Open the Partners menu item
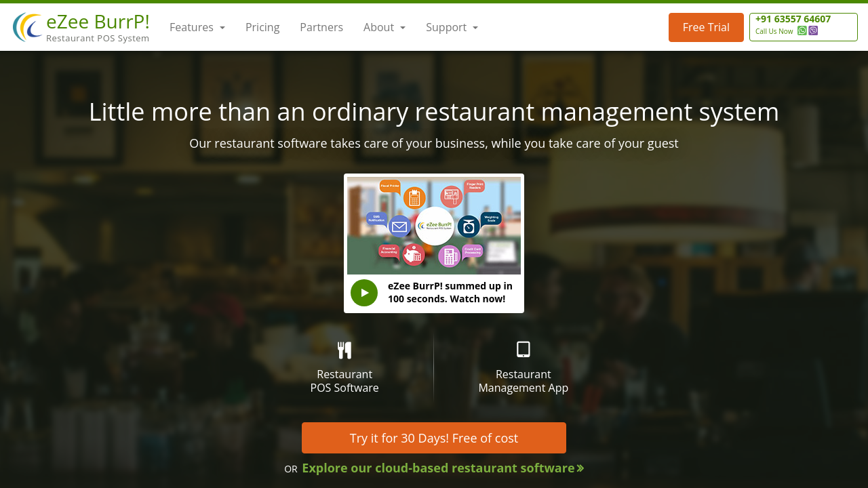The width and height of the screenshot is (868, 488). pyautogui.click(x=321, y=27)
